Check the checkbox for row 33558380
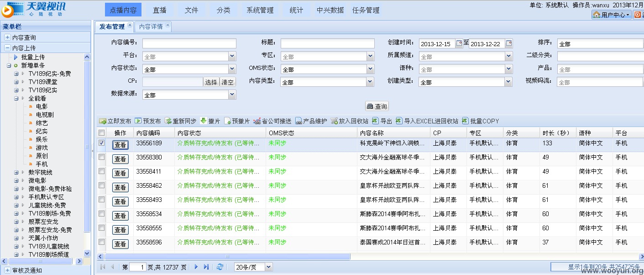Screen dimensions: 644x275 pos(102,157)
